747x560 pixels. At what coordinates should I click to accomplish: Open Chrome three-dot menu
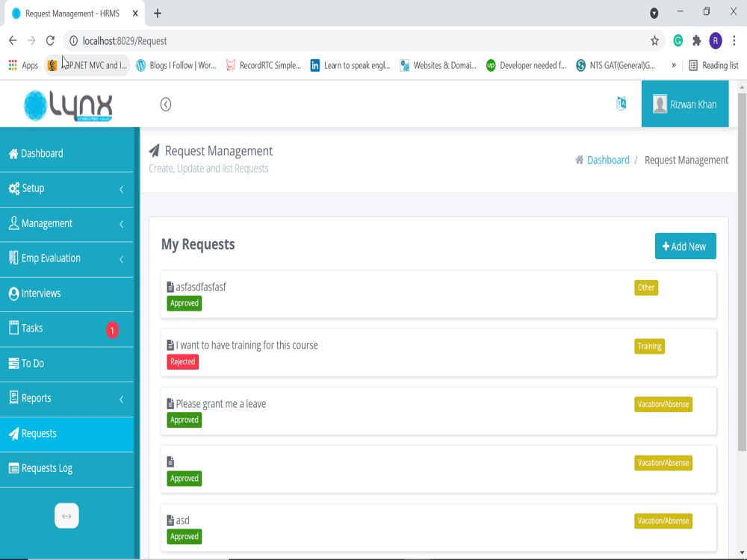[x=734, y=41]
